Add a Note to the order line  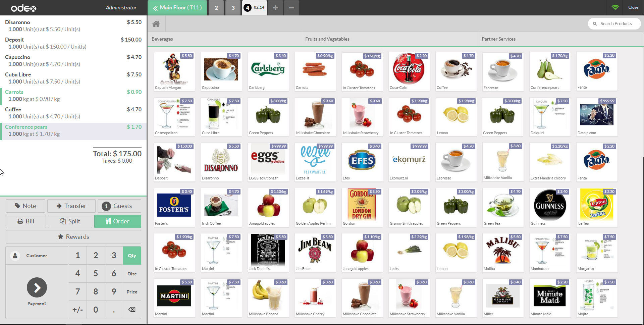point(25,206)
